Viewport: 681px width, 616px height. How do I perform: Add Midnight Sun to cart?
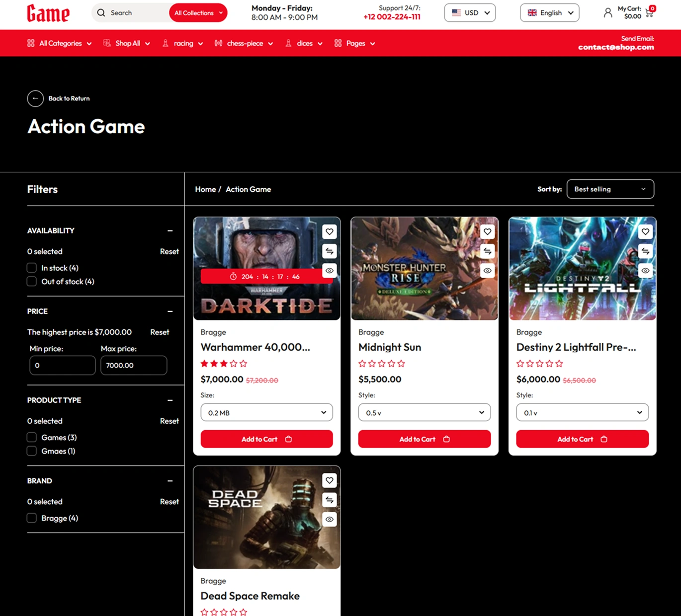pos(425,439)
